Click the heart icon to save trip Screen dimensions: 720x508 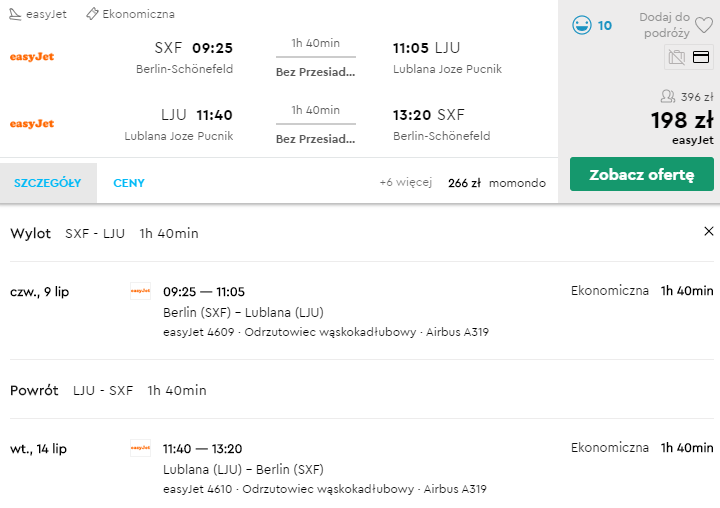703,25
